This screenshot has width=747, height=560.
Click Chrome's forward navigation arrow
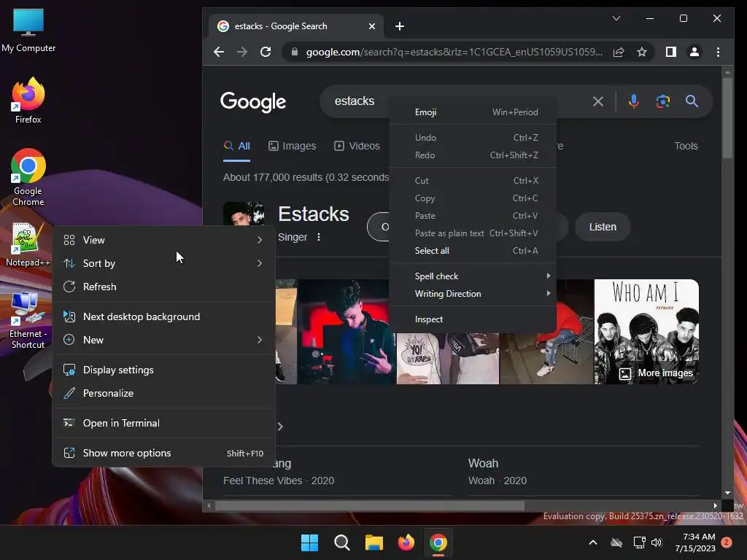242,52
